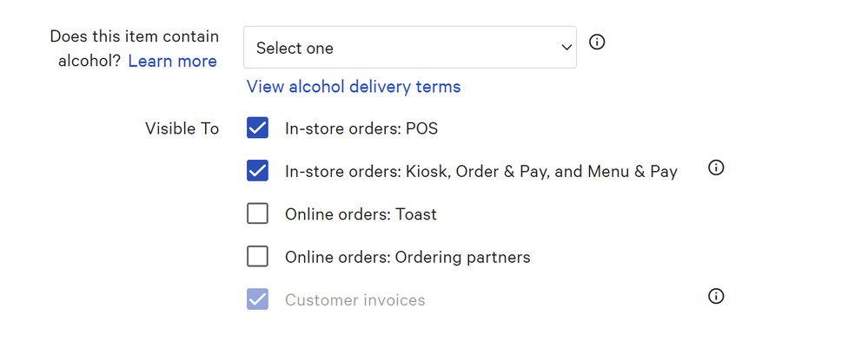Open View alcohol delivery terms link

(x=354, y=87)
